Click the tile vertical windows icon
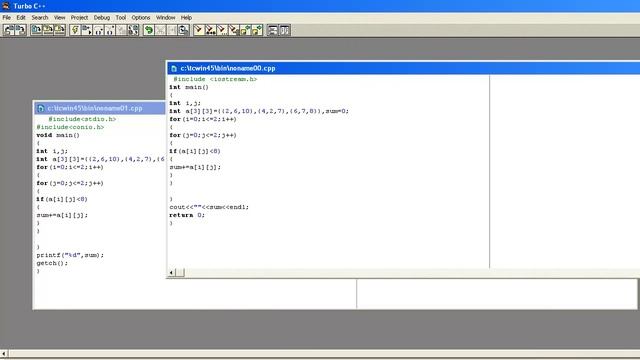This screenshot has height=360, width=640. coord(284,30)
